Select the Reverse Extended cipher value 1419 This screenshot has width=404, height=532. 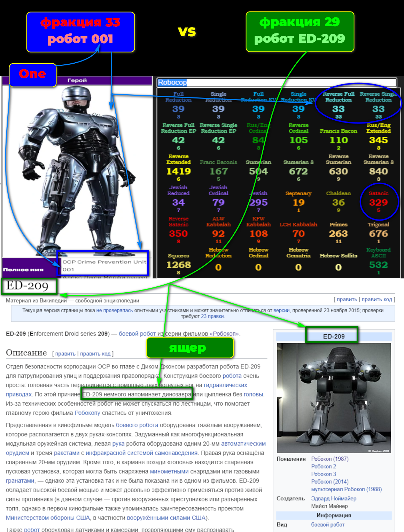178,172
